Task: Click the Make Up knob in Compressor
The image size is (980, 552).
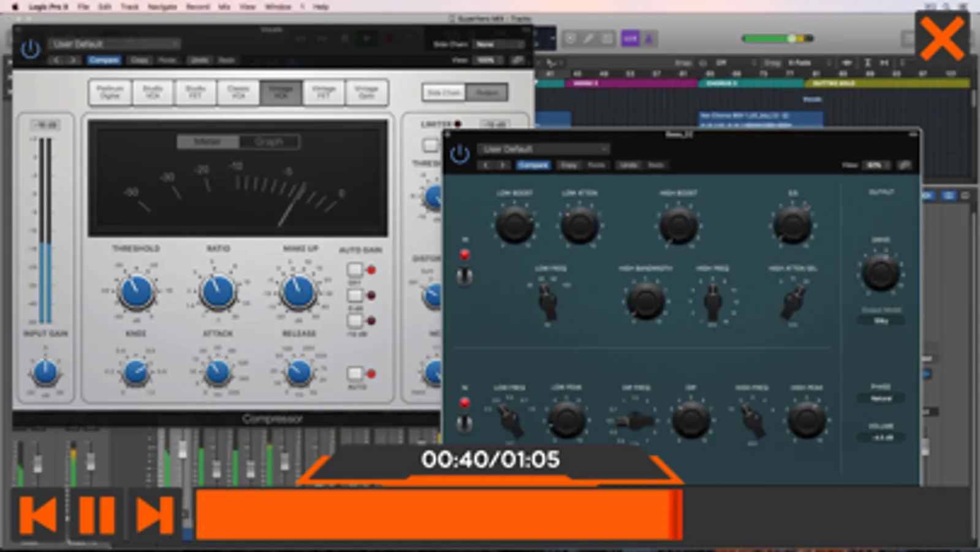Action: [298, 291]
